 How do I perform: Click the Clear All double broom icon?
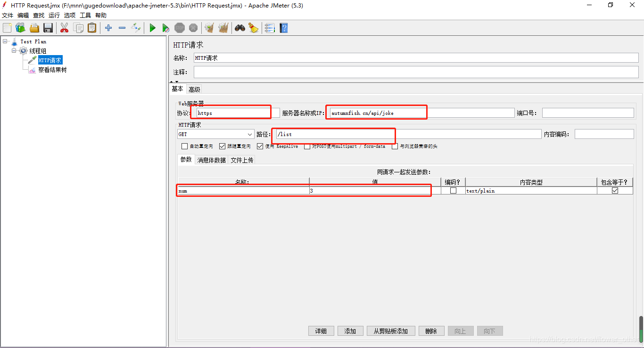(x=223, y=28)
